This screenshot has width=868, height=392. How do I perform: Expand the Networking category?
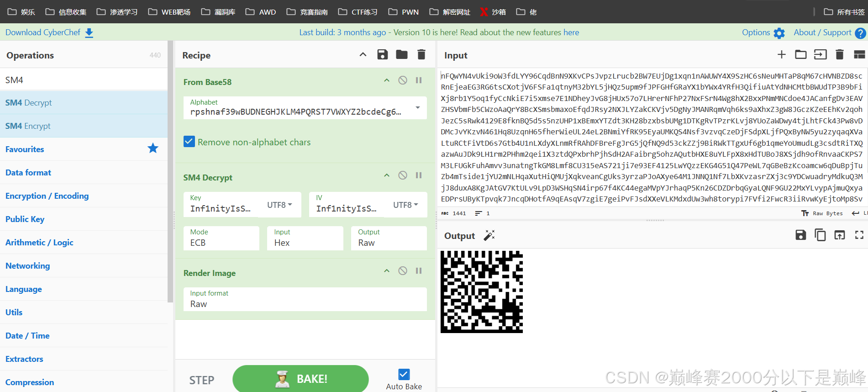coord(84,265)
